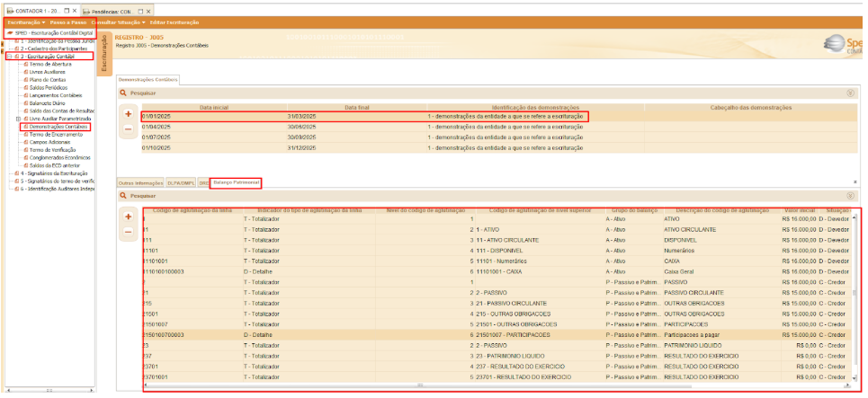Remove a line from the Balanço Patrimonial table
This screenshot has height=398, width=868.
point(129,232)
